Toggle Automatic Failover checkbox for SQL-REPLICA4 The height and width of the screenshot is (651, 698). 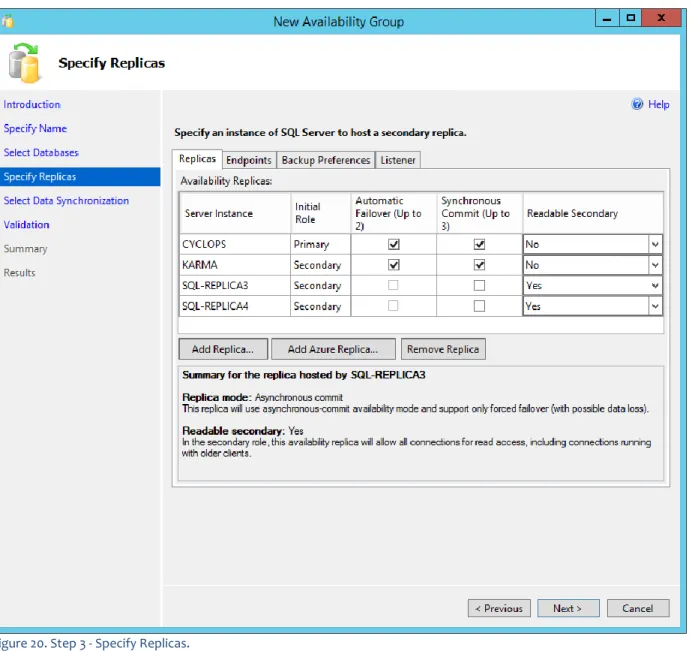click(x=393, y=306)
